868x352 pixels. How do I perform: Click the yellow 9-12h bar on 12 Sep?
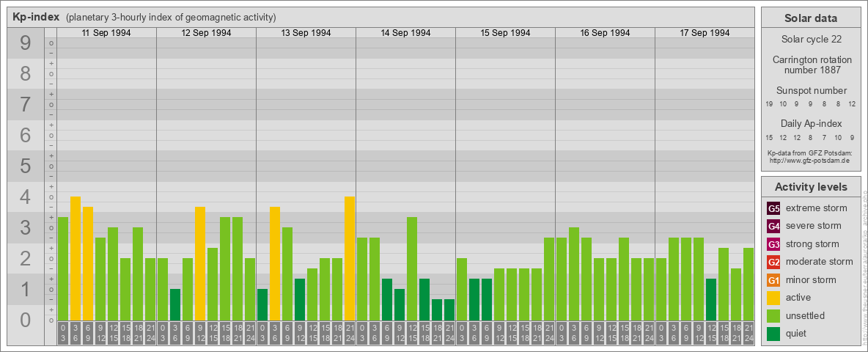(200, 263)
